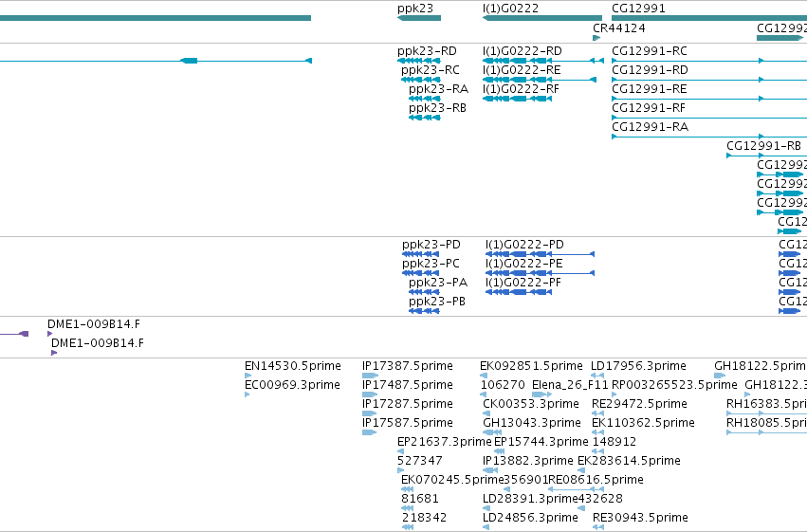The height and width of the screenshot is (532, 807).
Task: Select the 356901 feature label
Action: point(526,480)
